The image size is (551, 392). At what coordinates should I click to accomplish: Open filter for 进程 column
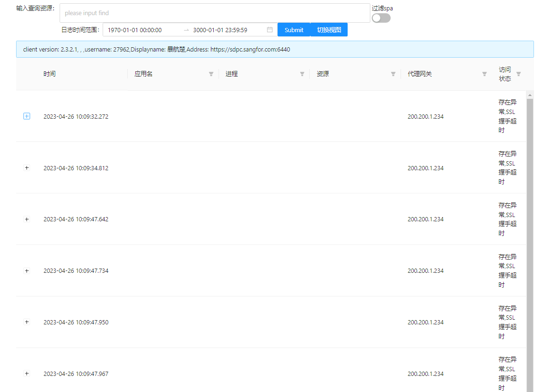click(x=302, y=74)
